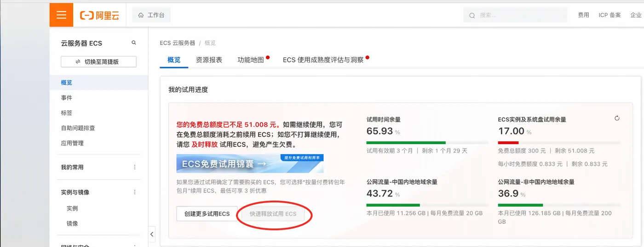Select 概览 in the sidebar

99,83
